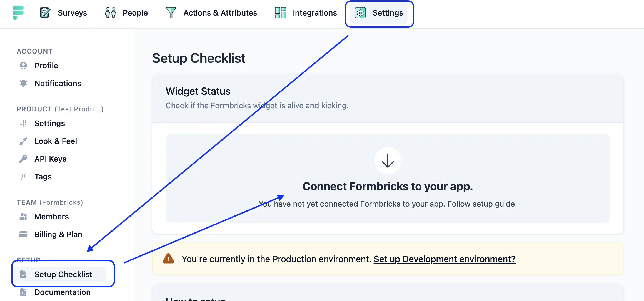
Task: Click the TEAM (Formbricks) label
Action: click(50, 202)
